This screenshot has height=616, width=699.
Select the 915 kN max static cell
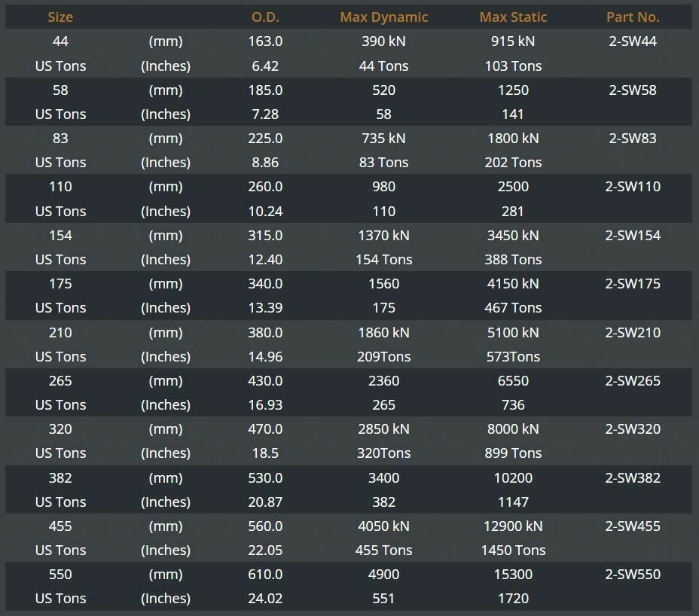point(513,41)
